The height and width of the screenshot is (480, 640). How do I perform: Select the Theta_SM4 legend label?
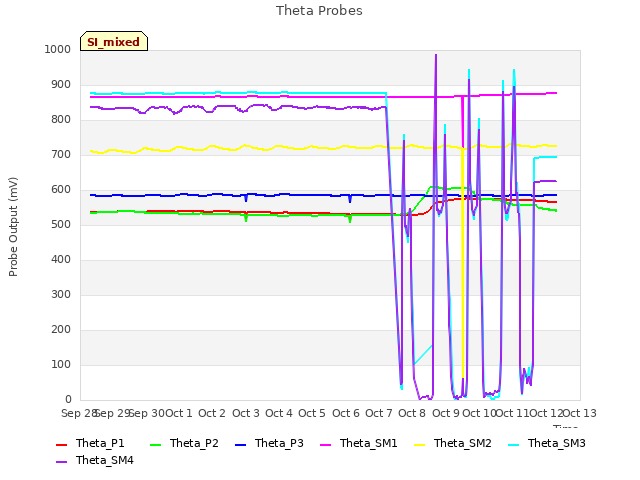click(x=105, y=460)
